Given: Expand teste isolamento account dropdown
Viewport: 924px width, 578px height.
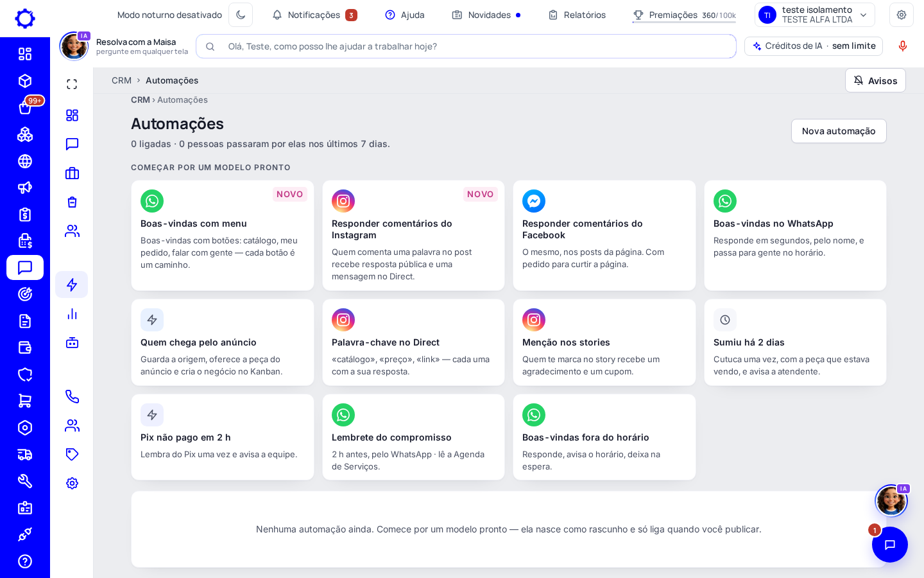Looking at the screenshot, I should click(814, 15).
